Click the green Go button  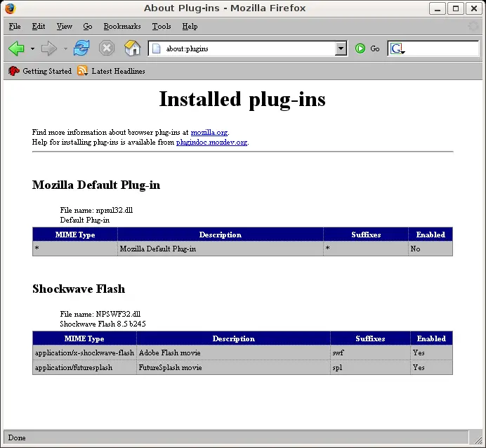(x=367, y=48)
